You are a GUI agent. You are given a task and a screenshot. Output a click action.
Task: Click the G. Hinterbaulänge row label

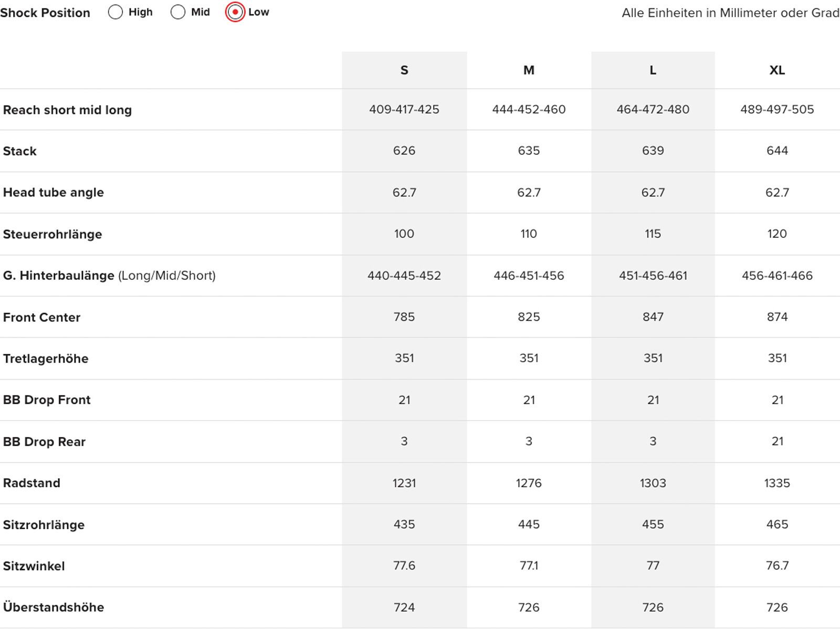[x=59, y=276]
